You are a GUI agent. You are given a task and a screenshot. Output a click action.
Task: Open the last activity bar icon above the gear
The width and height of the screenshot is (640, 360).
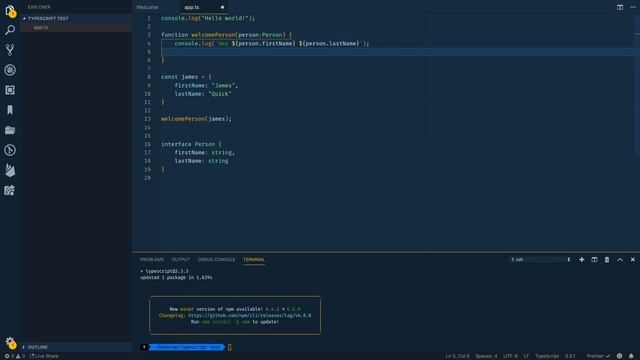pyautogui.click(x=10, y=190)
